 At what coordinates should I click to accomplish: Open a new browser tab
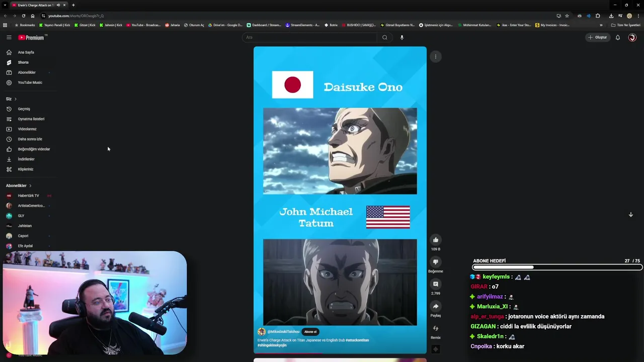73,5
